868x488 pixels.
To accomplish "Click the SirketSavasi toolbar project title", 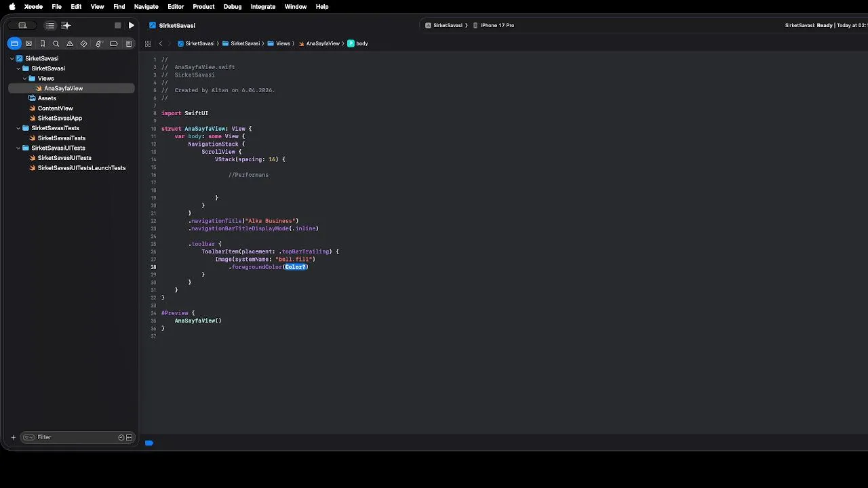I will pyautogui.click(x=172, y=25).
